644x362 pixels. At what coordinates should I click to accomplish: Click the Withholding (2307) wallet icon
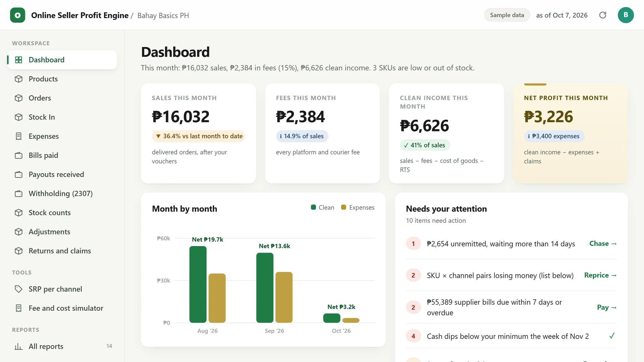pos(19,193)
